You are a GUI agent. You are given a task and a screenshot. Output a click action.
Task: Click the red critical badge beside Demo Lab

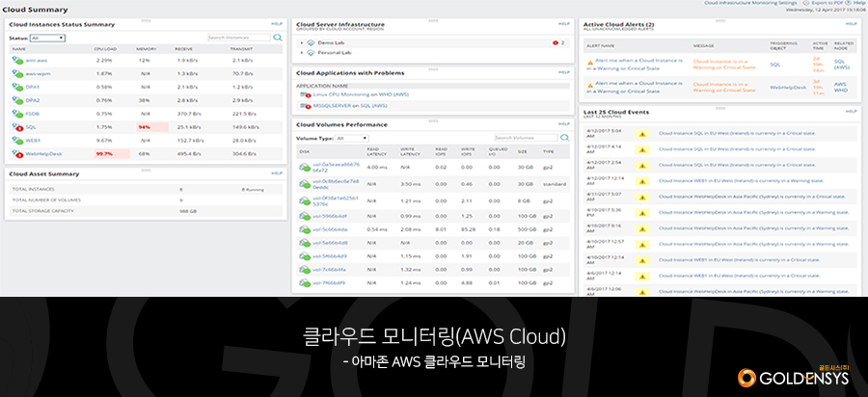tap(555, 42)
